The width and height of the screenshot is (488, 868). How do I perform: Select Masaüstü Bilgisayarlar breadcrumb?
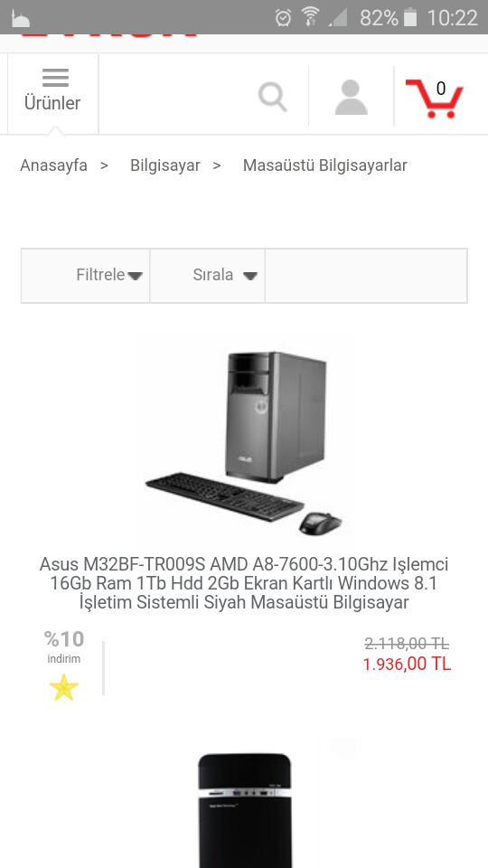(x=324, y=165)
